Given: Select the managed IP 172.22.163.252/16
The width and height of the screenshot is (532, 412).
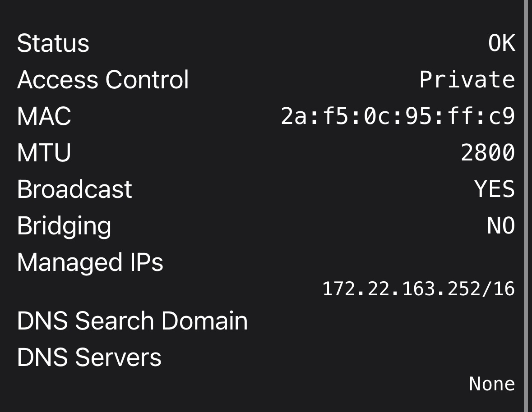Looking at the screenshot, I should 419,289.
